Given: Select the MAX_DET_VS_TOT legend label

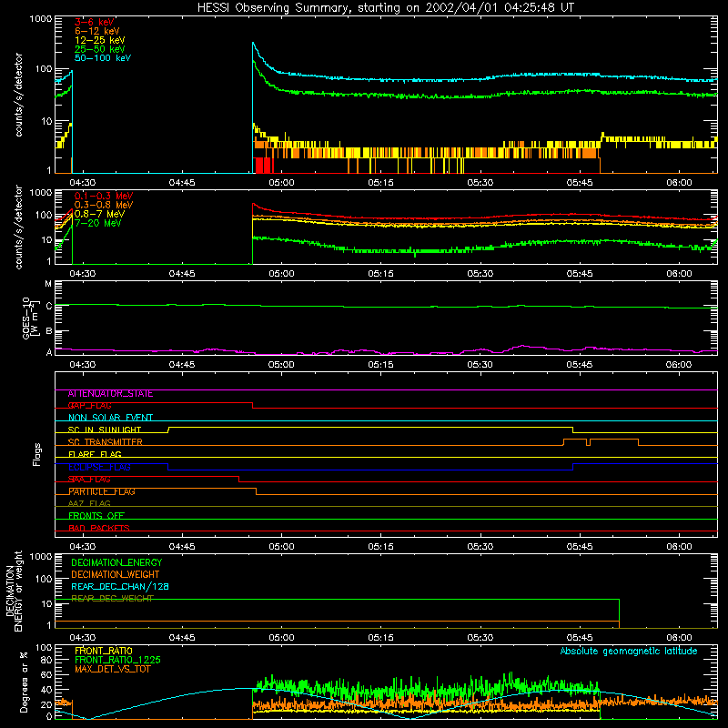Looking at the screenshot, I should [112, 669].
